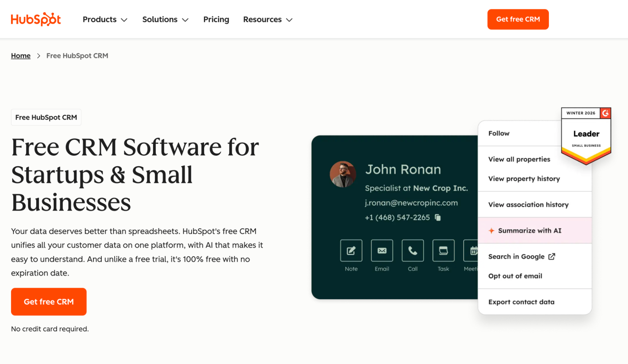Click the AI sparkle icon beside Summarize
628x364 pixels.
pos(491,231)
